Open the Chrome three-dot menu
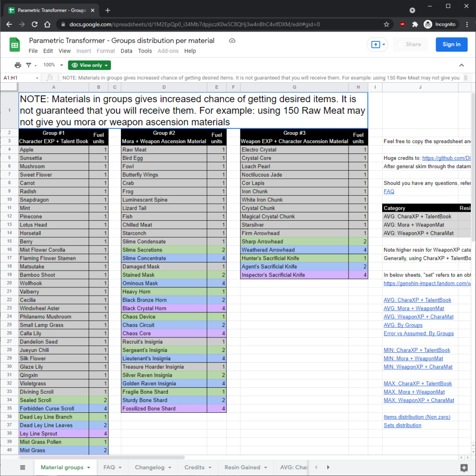The image size is (476, 476). (467, 24)
